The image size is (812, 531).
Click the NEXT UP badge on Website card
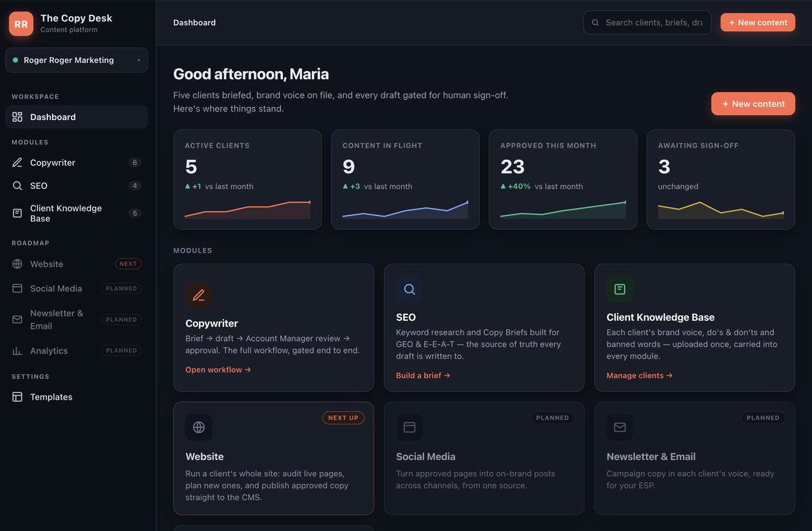pyautogui.click(x=343, y=418)
